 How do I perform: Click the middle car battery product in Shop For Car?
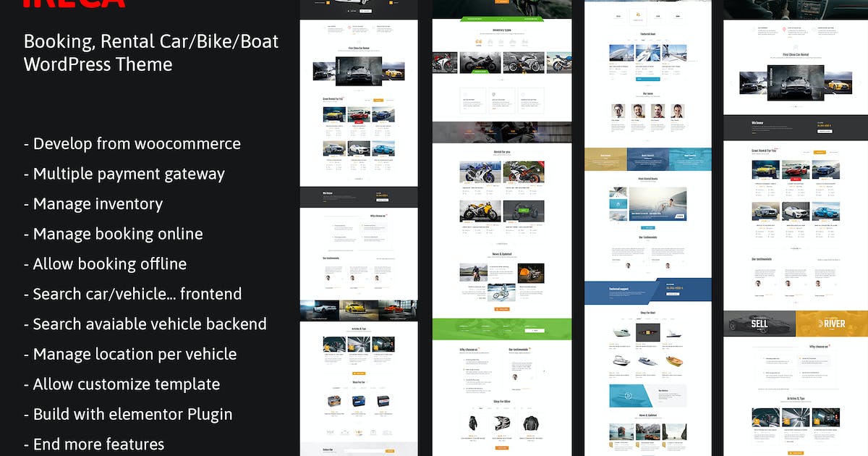[359, 402]
